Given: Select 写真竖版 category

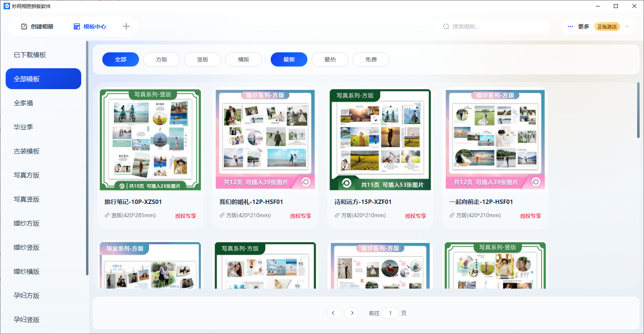Looking at the screenshot, I should 43,200.
